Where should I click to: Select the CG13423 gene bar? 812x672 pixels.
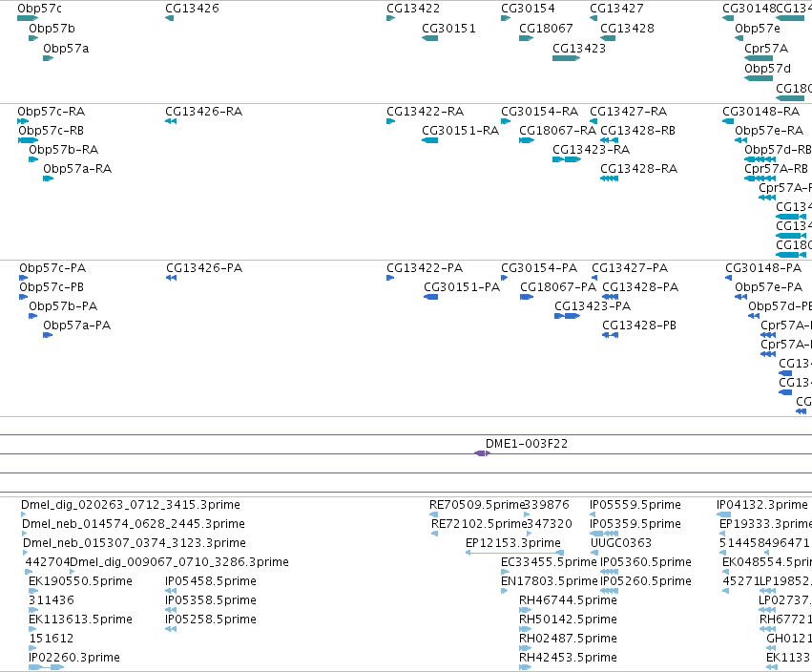tap(566, 58)
